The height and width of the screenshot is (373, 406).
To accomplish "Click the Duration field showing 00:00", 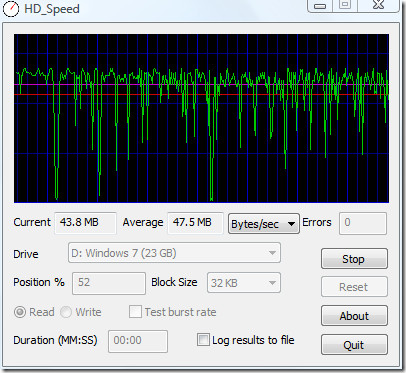I will click(x=138, y=341).
